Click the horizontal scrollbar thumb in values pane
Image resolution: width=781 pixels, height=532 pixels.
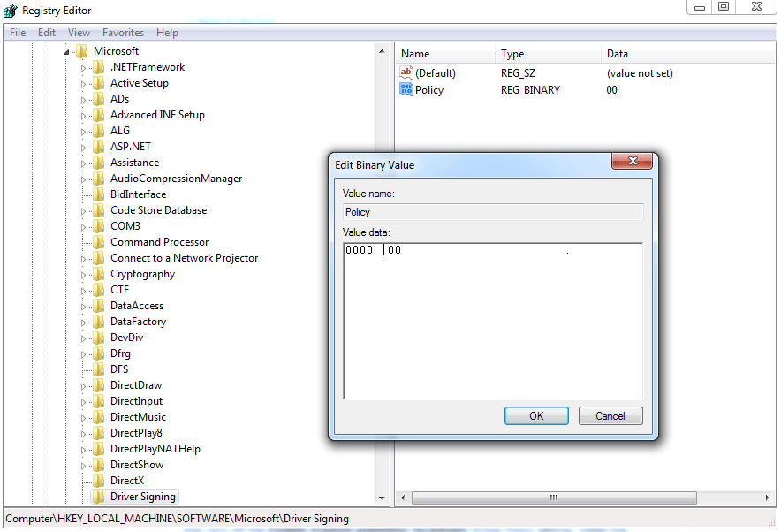point(554,498)
